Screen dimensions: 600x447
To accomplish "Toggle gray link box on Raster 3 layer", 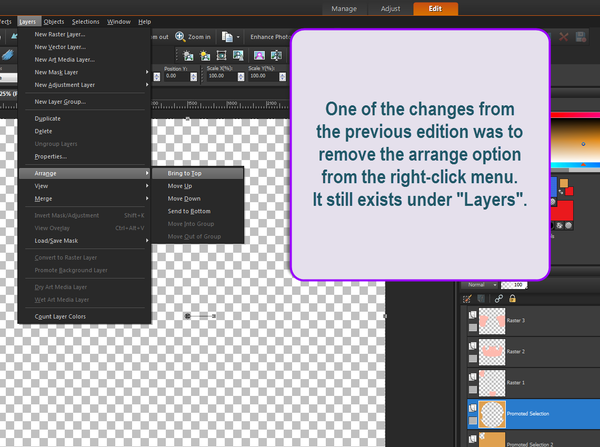I will coord(473,328).
